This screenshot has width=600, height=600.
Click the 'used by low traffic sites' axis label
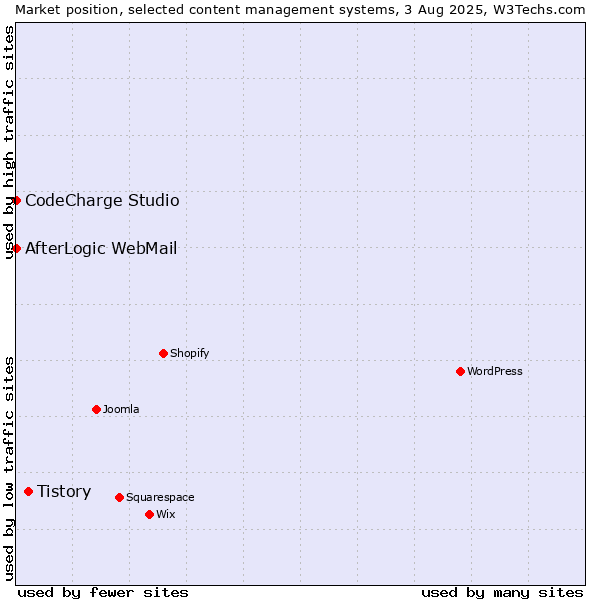[8, 470]
